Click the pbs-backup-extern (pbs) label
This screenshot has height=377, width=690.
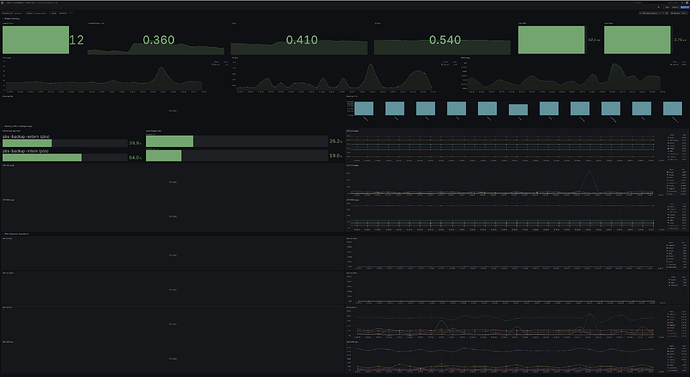coord(26,137)
